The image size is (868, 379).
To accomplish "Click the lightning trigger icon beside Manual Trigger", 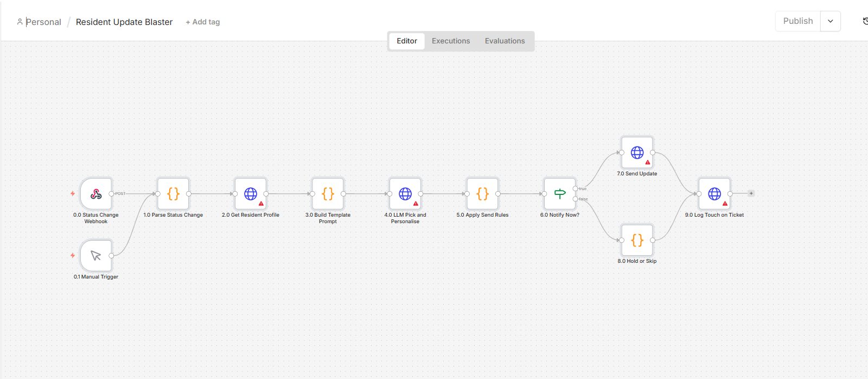I will (x=73, y=255).
